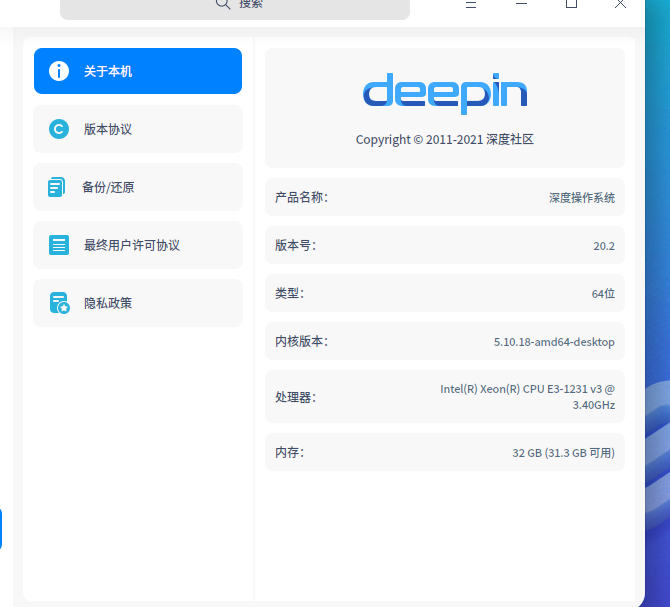
Task: Click the copyright text 2011-2021 深度社区
Action: click(x=445, y=140)
